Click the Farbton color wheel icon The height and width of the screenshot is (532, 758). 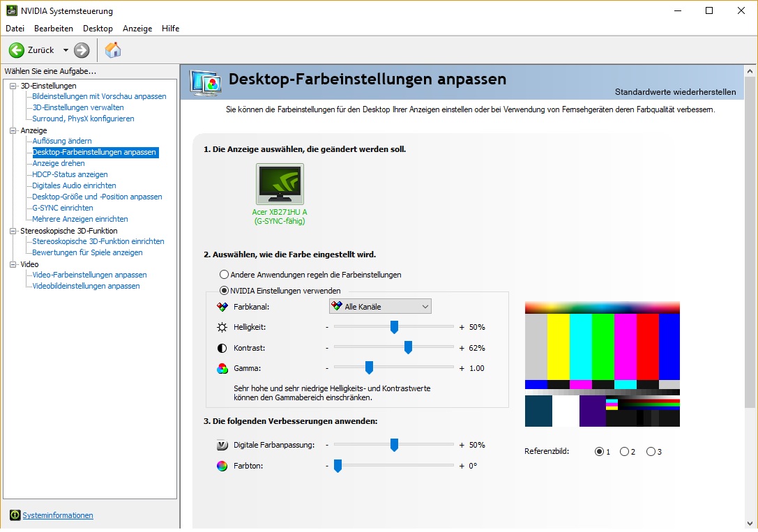222,466
